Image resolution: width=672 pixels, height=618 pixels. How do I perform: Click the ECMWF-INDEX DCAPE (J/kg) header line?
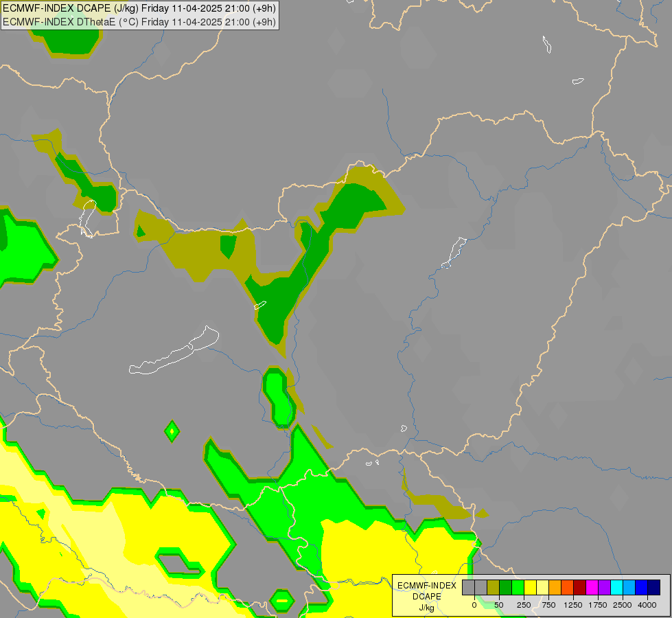click(x=139, y=8)
